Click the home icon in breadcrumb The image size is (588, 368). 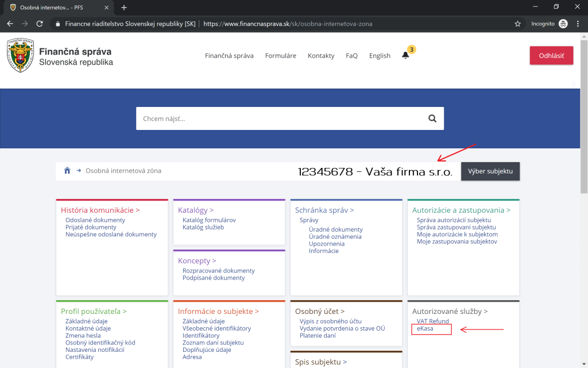[67, 170]
